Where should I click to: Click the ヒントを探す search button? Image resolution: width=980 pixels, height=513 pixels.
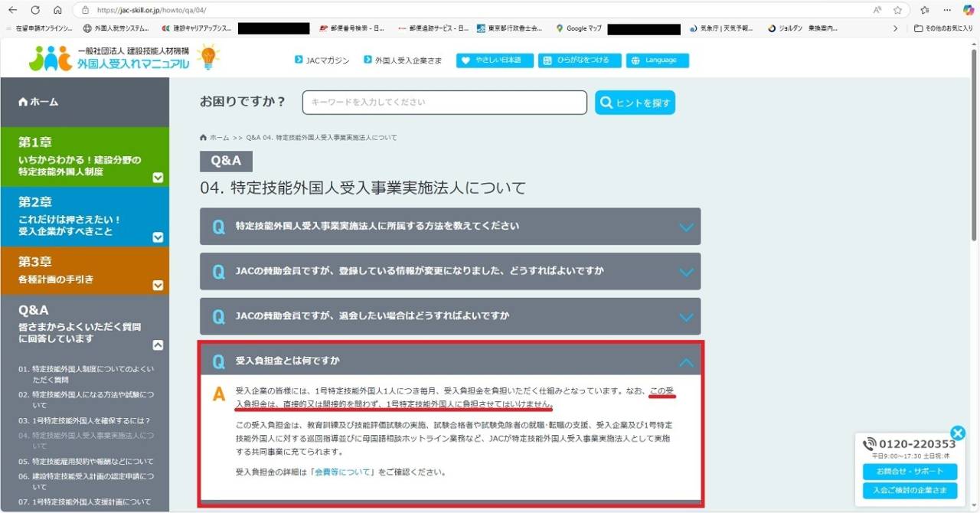(635, 103)
